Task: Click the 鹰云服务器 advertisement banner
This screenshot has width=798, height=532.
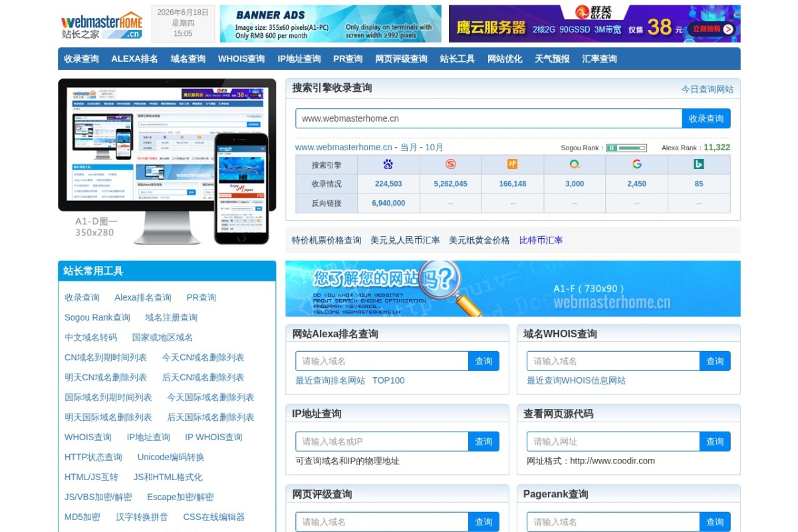Action: 595,24
